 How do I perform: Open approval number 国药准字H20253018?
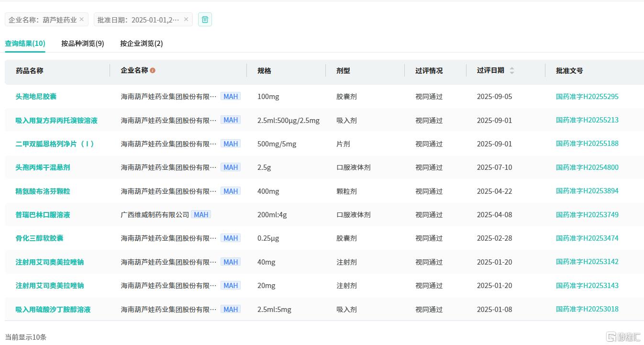[587, 309]
